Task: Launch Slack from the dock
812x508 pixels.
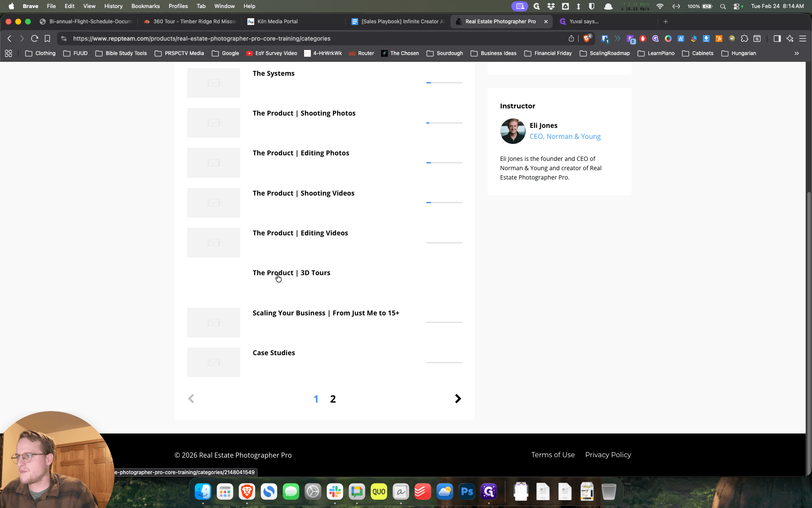Action: pos(335,491)
